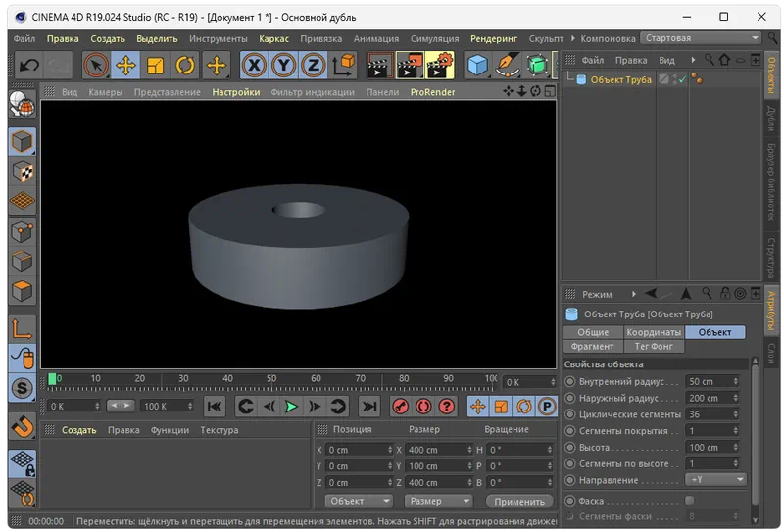784x532 pixels.
Task: Click the Undo arrow icon
Action: (x=29, y=65)
